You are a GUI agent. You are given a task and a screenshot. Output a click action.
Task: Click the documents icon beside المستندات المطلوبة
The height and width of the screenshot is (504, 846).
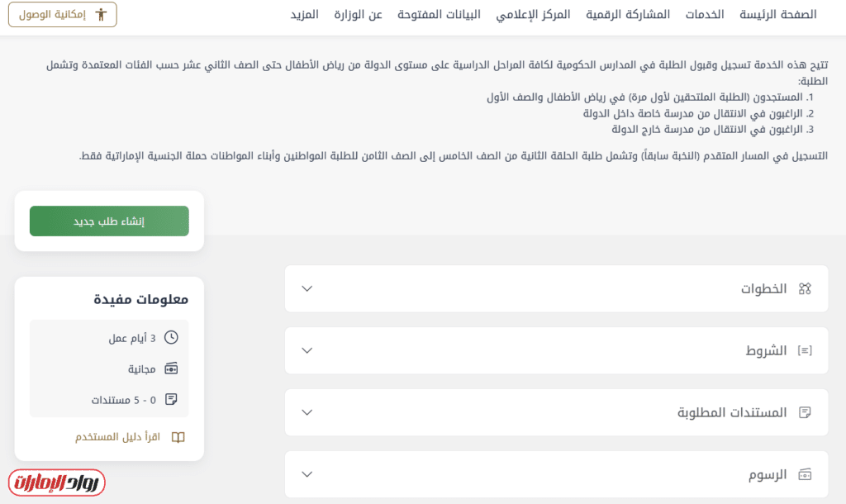click(x=805, y=412)
